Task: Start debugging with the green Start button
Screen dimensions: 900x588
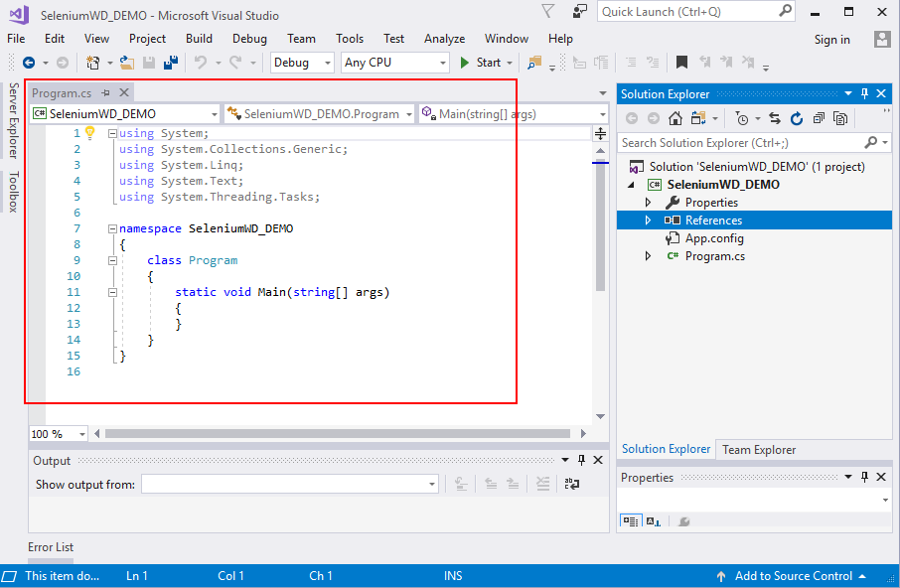Action: click(x=481, y=63)
